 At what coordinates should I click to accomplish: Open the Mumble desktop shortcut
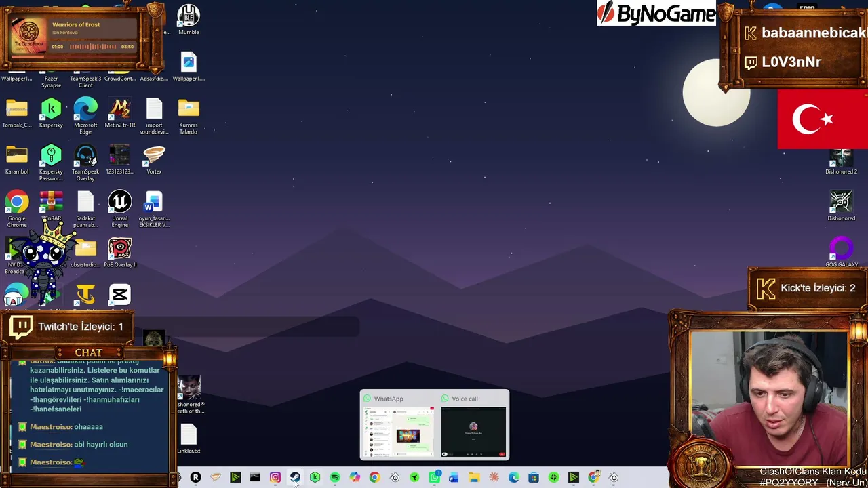(x=189, y=20)
